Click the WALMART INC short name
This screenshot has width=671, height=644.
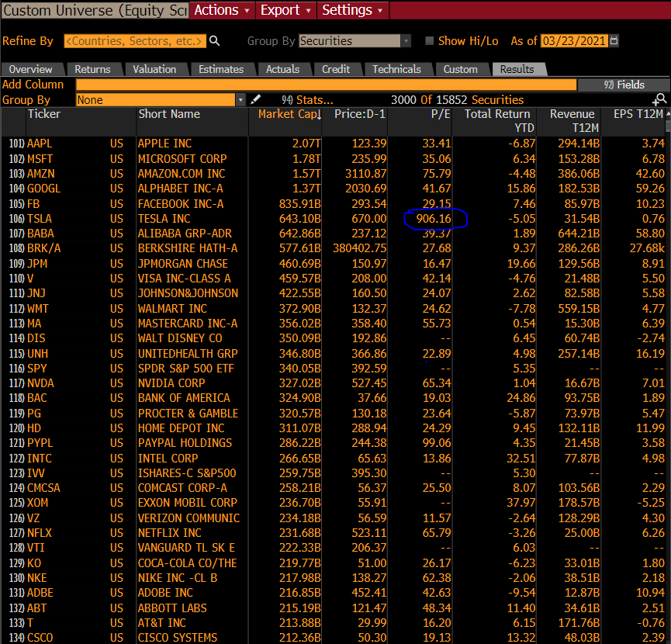172,309
